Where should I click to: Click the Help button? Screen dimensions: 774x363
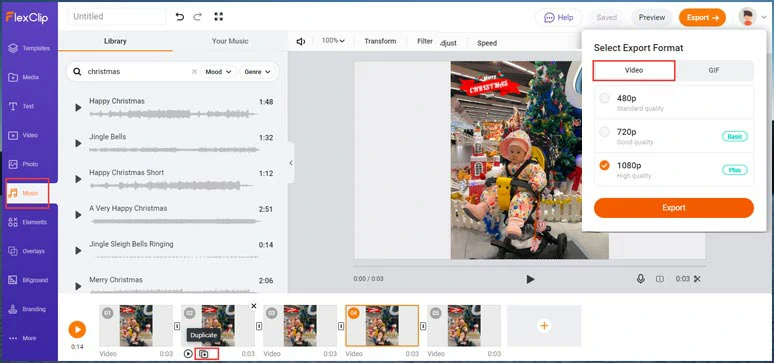[x=558, y=17]
